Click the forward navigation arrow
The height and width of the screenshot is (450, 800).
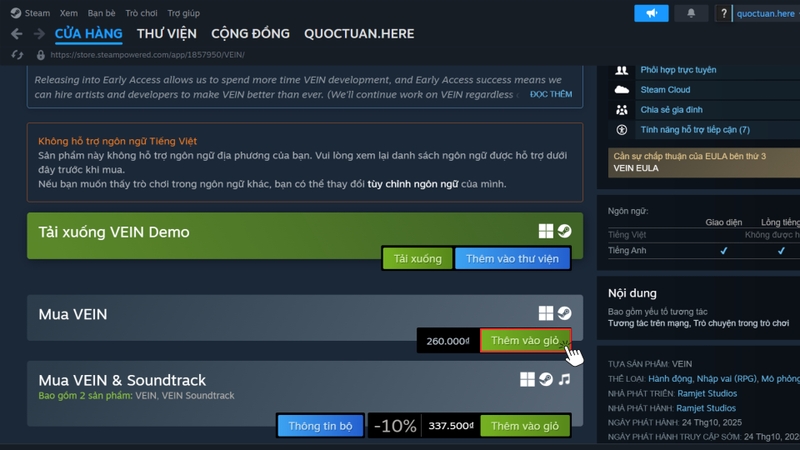coord(39,34)
